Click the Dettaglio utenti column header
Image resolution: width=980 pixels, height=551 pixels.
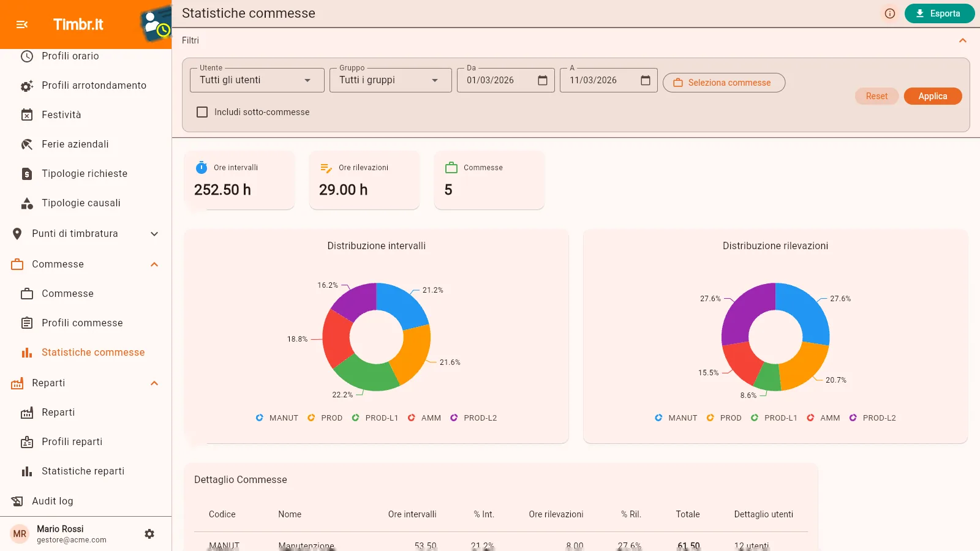pyautogui.click(x=764, y=515)
